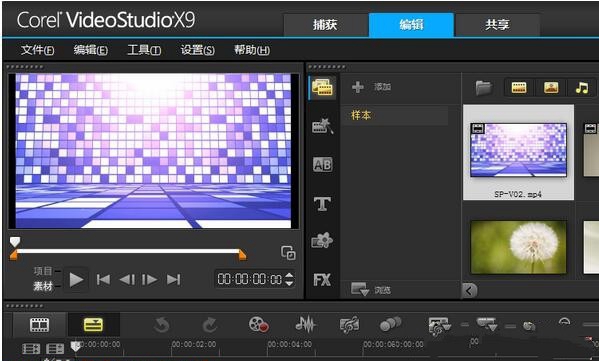The height and width of the screenshot is (361, 599).
Task: Jump to the end of the clip
Action: tap(173, 280)
